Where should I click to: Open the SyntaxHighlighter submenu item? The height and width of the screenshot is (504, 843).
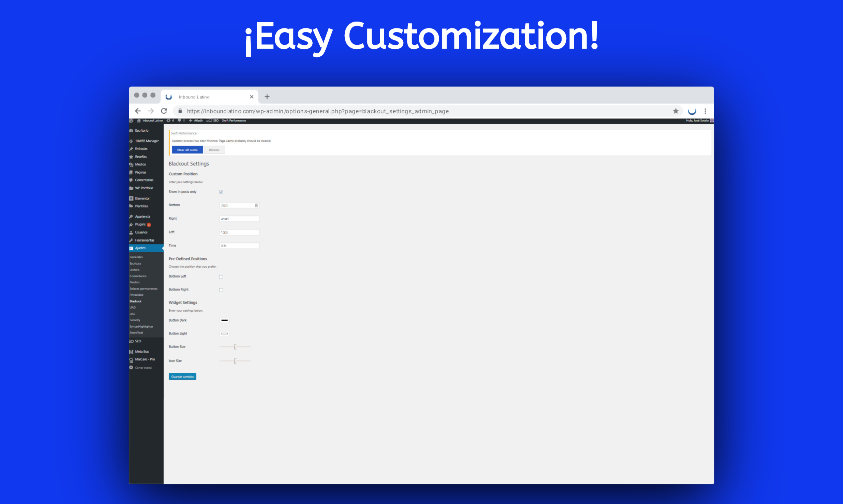(141, 326)
